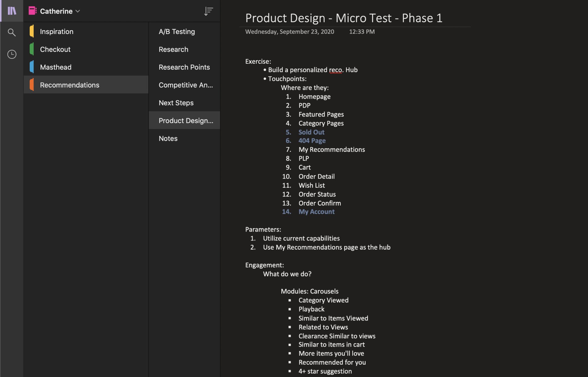Expand the Catherine notebook dropdown
588x377 pixels.
click(78, 11)
